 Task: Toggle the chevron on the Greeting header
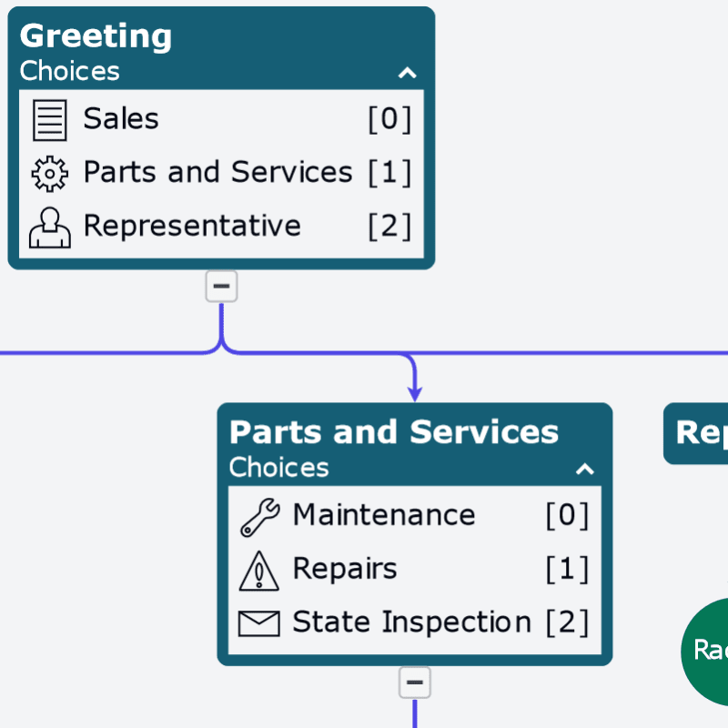408,72
